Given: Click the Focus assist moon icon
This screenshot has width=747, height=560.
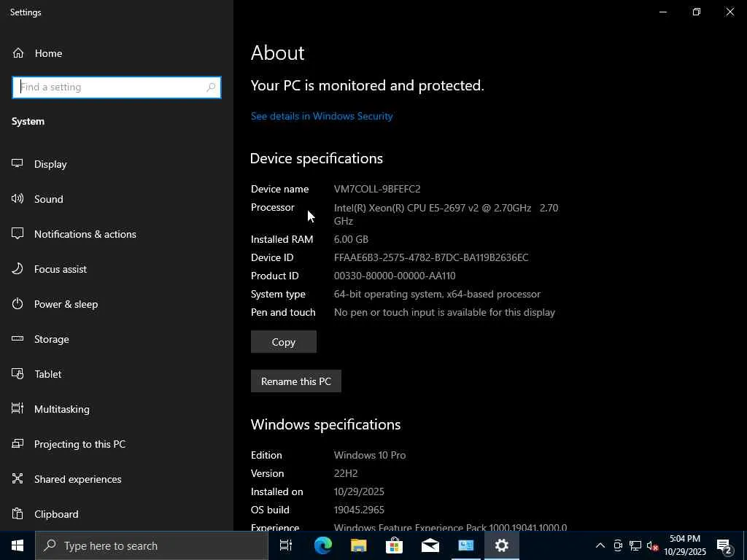Looking at the screenshot, I should [x=18, y=268].
